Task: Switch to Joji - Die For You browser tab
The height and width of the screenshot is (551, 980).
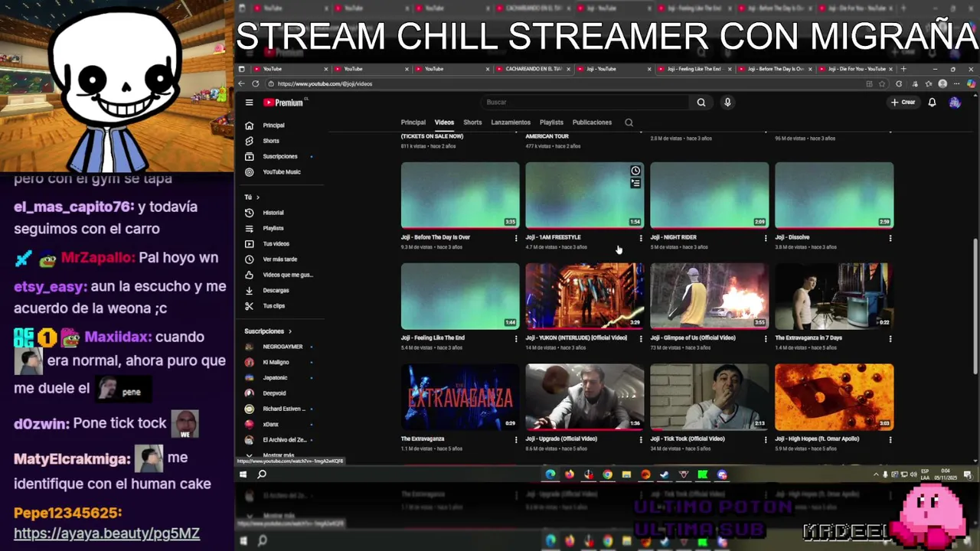Action: [x=856, y=69]
